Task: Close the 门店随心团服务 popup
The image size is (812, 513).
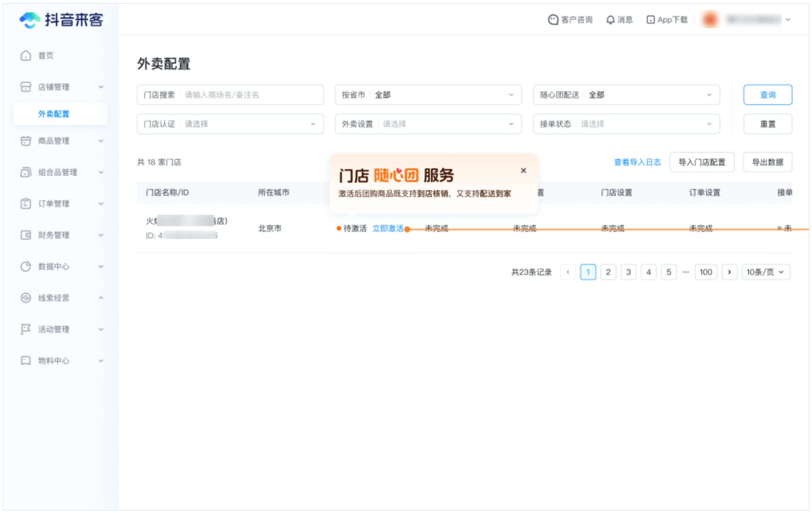Action: click(523, 170)
